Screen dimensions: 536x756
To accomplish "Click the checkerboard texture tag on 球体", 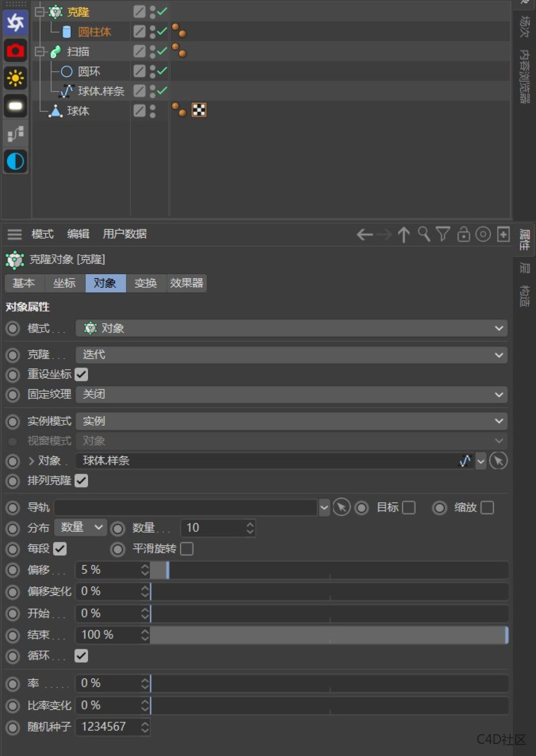I will click(199, 110).
